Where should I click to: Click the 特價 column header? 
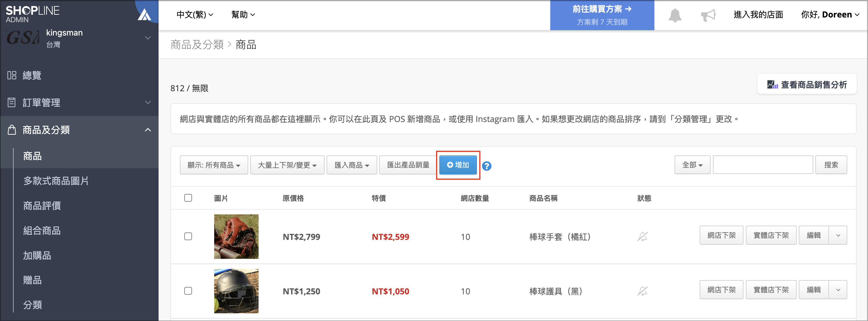[x=378, y=198]
